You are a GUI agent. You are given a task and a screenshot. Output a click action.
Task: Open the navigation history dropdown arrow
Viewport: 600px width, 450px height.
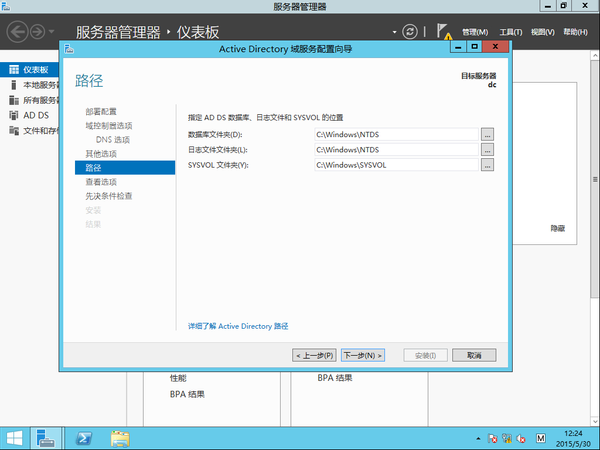click(52, 32)
